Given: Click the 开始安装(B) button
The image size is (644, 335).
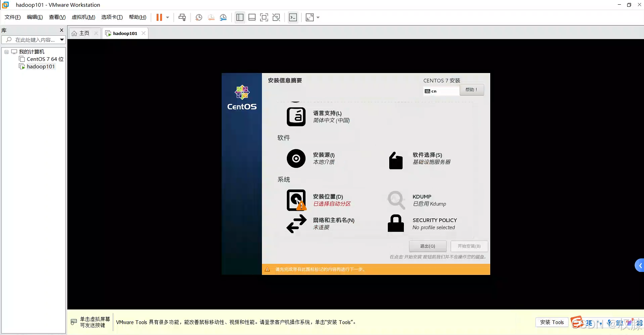Looking at the screenshot, I should (x=469, y=246).
